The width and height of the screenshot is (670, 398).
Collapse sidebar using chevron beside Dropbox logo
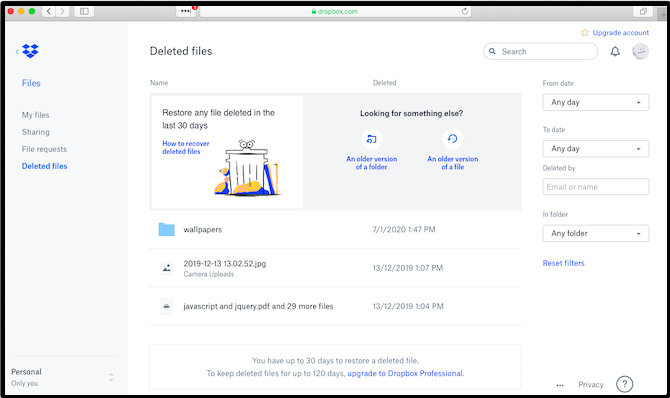point(17,51)
